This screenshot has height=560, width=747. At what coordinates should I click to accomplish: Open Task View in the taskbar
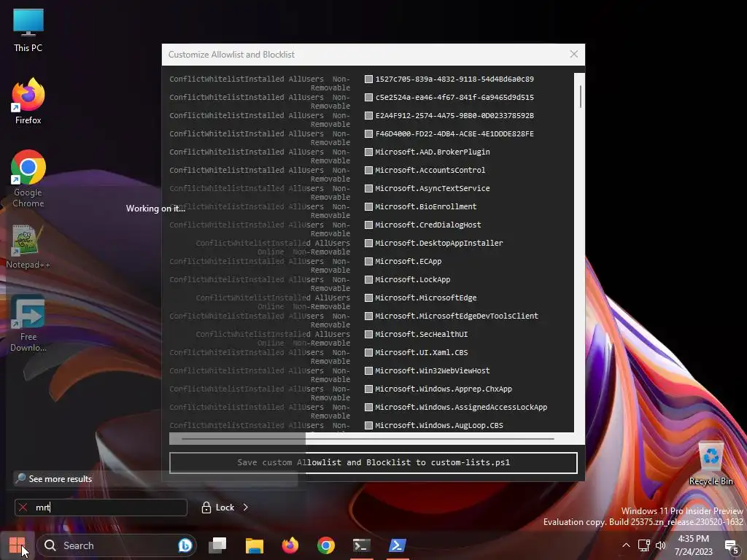pos(217,545)
